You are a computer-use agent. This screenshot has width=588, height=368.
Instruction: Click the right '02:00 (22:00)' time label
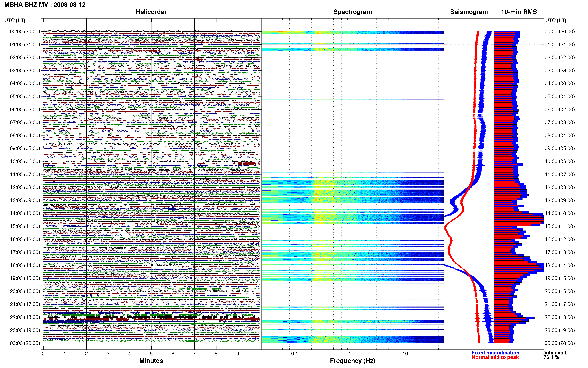pos(560,57)
